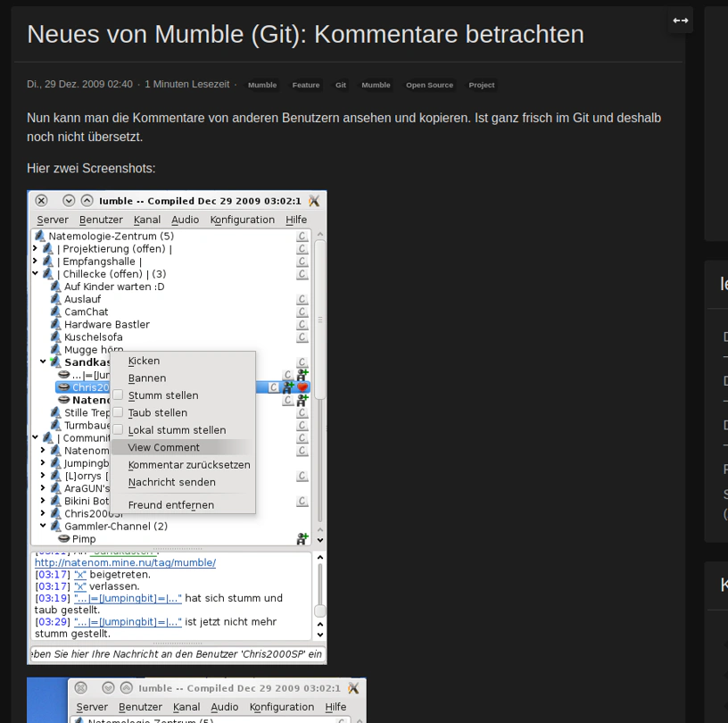The image size is (728, 723).
Task: Click the chat log scrollbar thumb
Action: (x=320, y=611)
